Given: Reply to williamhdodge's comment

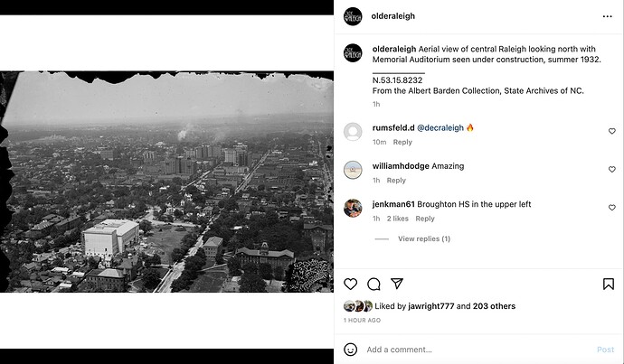Looking at the screenshot, I should coord(396,180).
